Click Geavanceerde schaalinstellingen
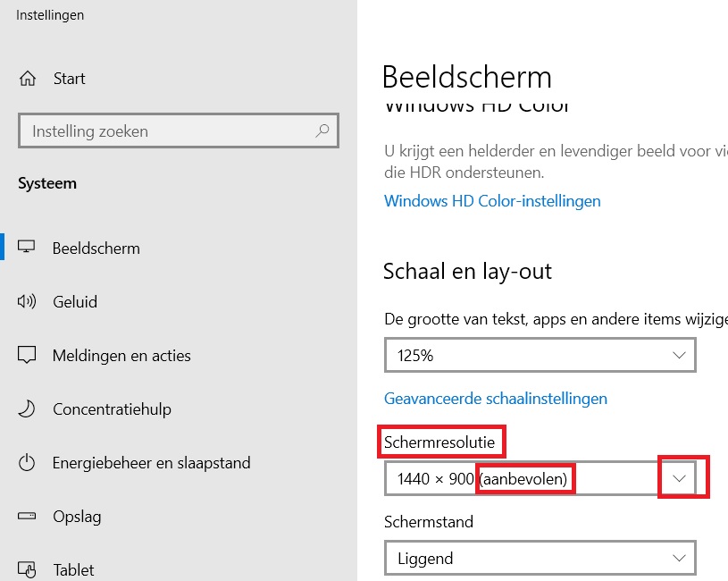 tap(496, 399)
